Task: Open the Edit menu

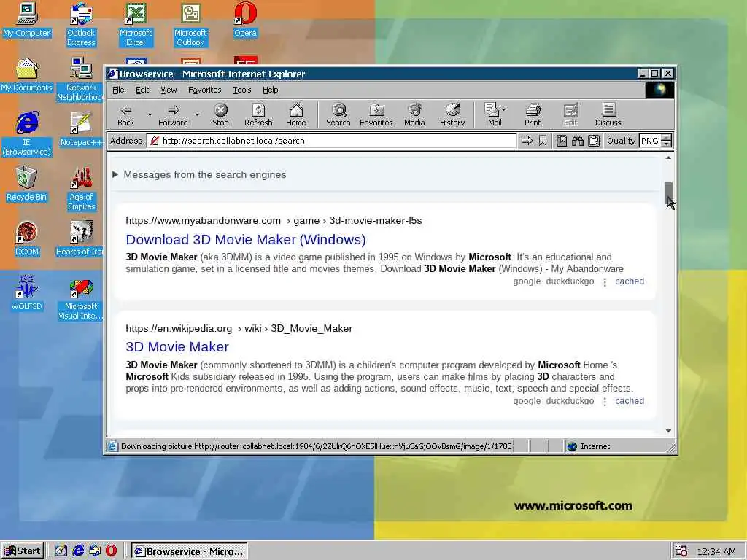Action: [142, 90]
